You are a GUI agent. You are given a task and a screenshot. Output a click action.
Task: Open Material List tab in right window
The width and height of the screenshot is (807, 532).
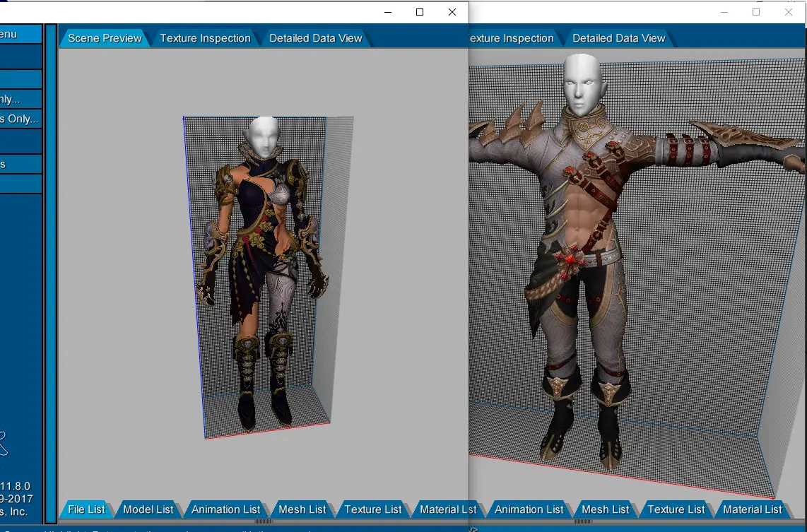[x=752, y=509]
